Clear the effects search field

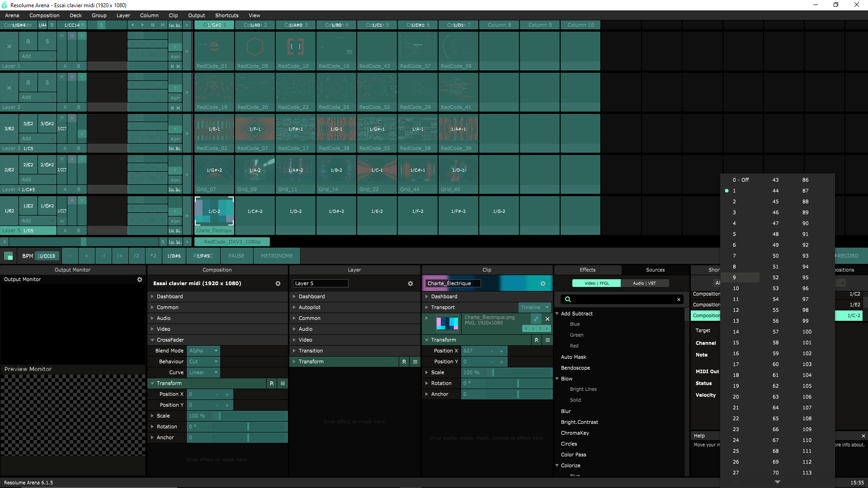pyautogui.click(x=679, y=300)
